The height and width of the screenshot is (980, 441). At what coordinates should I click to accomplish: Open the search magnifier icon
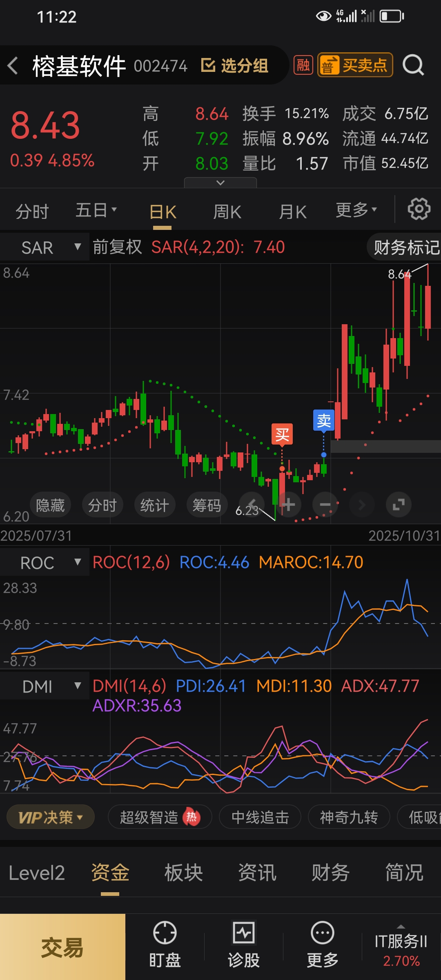[413, 65]
